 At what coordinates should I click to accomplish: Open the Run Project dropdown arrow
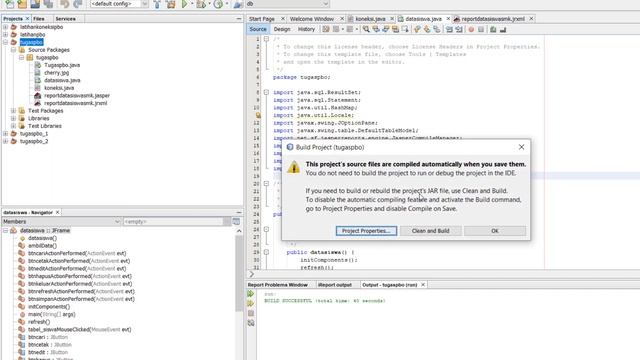[192, 4]
